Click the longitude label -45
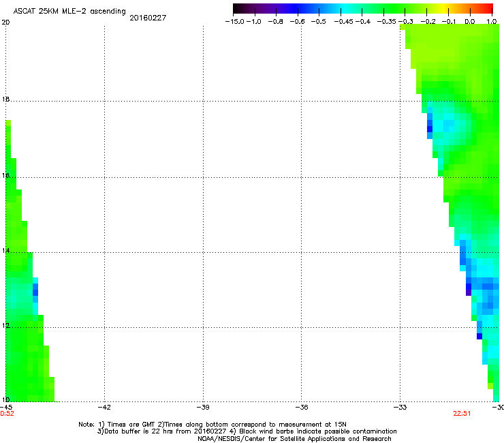This screenshot has height=443, width=504. click(x=5, y=407)
